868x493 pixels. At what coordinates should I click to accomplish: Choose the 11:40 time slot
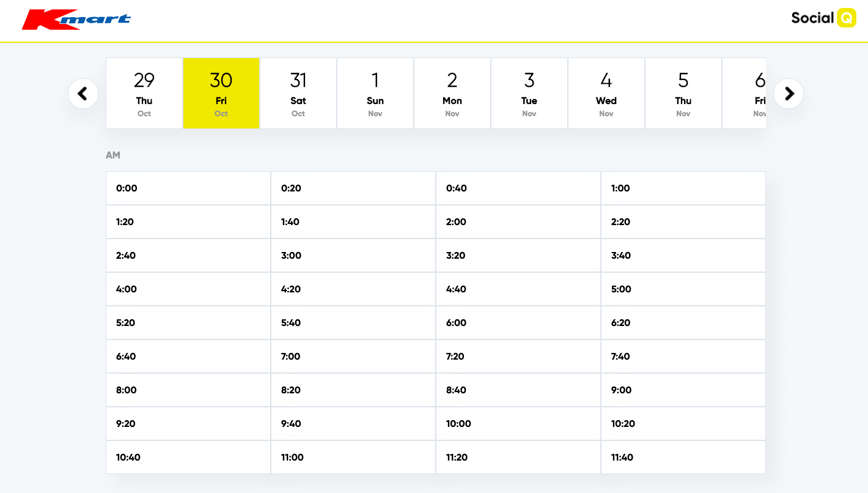683,458
